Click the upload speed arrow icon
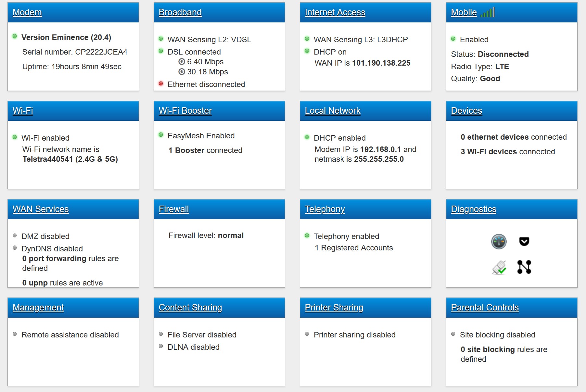 (x=182, y=62)
